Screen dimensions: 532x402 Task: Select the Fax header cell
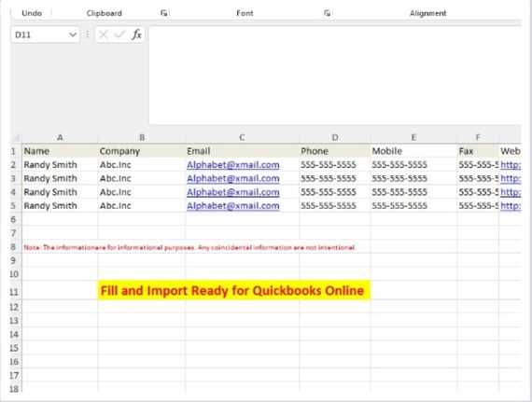478,151
